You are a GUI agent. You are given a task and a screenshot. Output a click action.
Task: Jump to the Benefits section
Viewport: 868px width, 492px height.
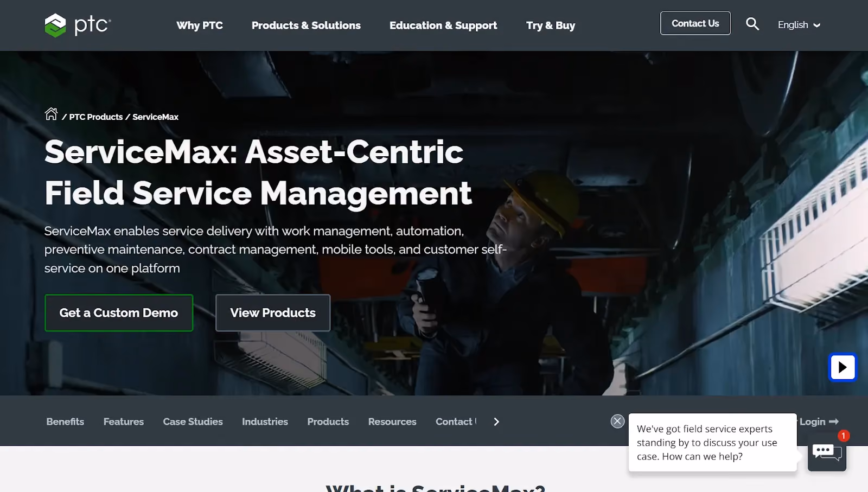[x=65, y=421]
